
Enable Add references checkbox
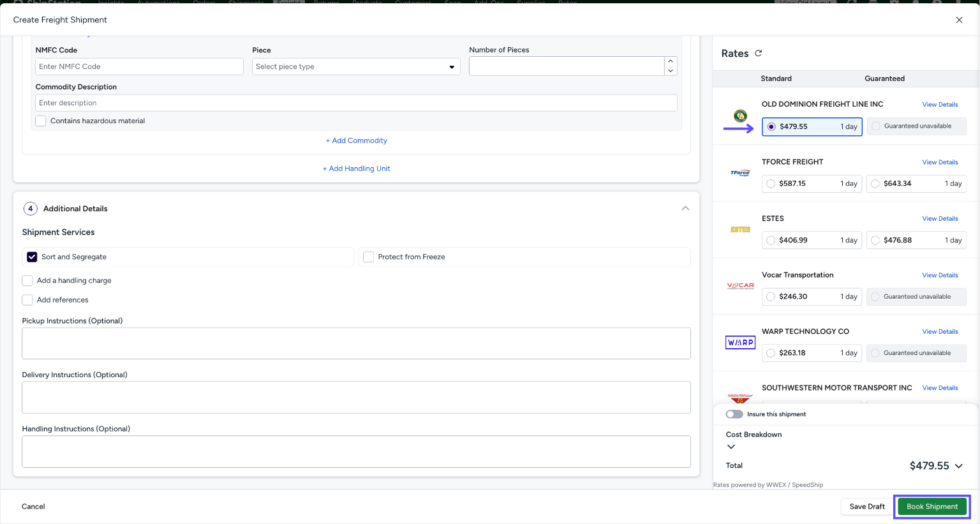coord(27,299)
